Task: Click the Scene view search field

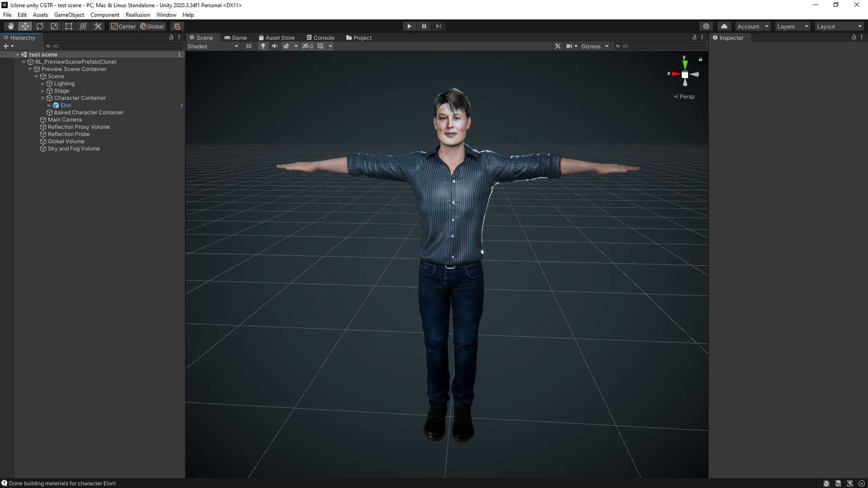Action: click(660, 46)
